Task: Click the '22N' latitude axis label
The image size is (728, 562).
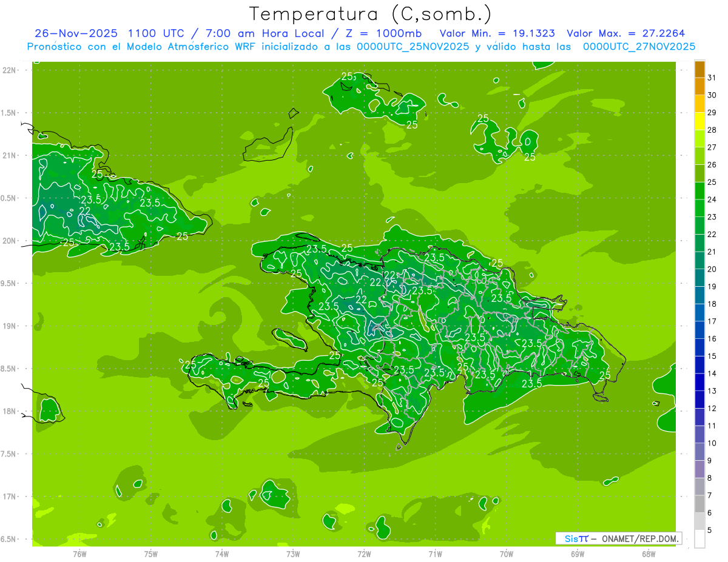Action: (8, 70)
